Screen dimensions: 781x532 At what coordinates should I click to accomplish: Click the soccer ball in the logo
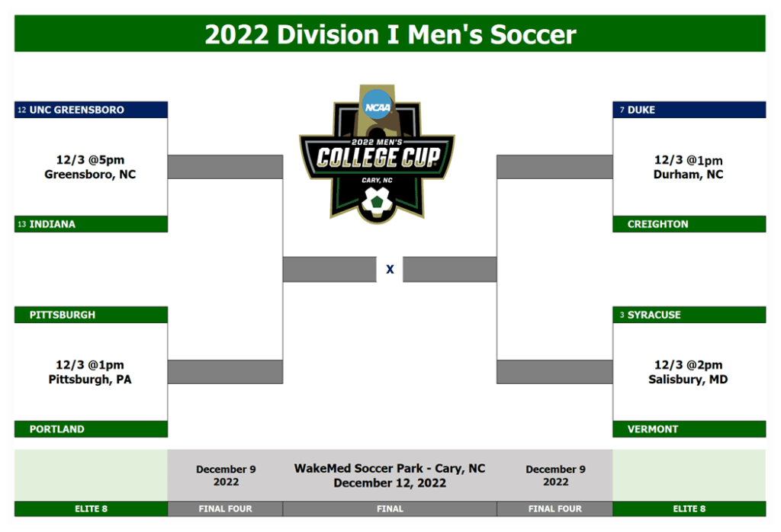point(377,203)
